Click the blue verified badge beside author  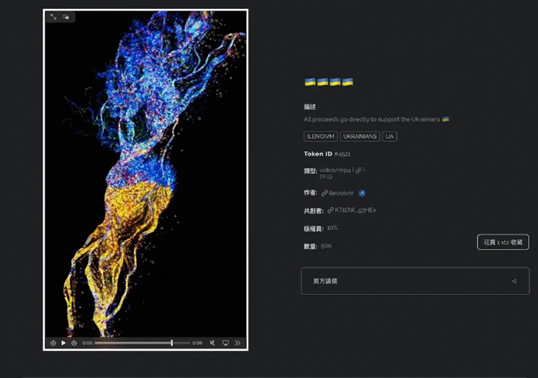tap(362, 193)
